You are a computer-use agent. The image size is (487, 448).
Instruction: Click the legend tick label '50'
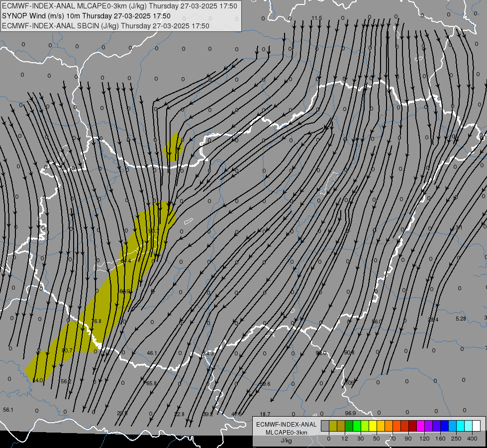tap(377, 439)
